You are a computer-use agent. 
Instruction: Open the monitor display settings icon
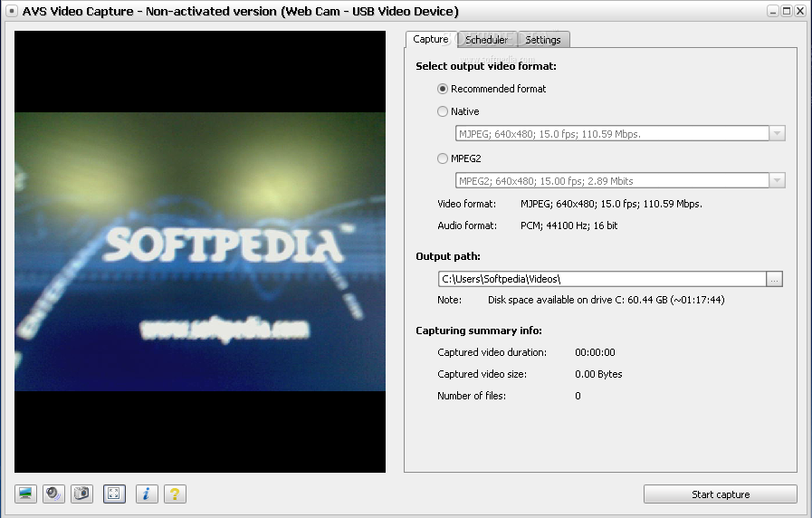click(25, 494)
